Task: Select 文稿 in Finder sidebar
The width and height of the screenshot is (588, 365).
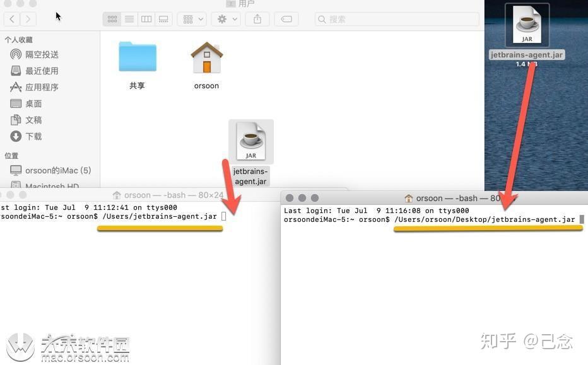Action: click(x=26, y=120)
